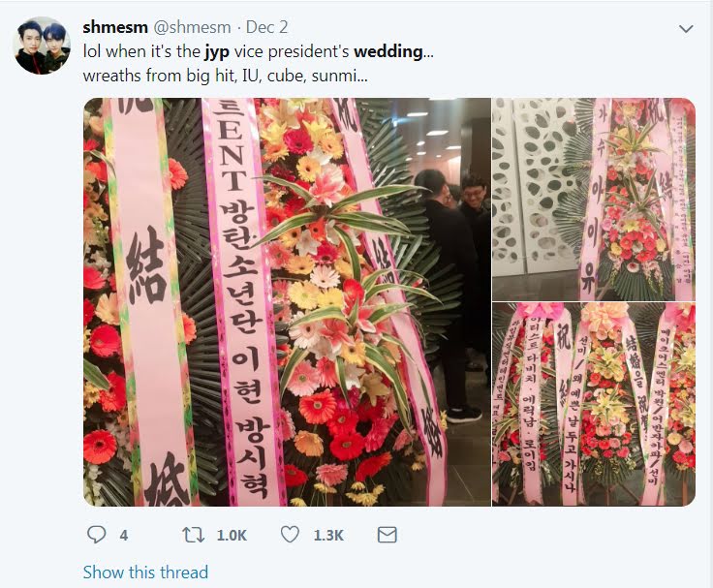The width and height of the screenshot is (713, 588).
Task: Click the bold jyp search term
Action: (217, 52)
